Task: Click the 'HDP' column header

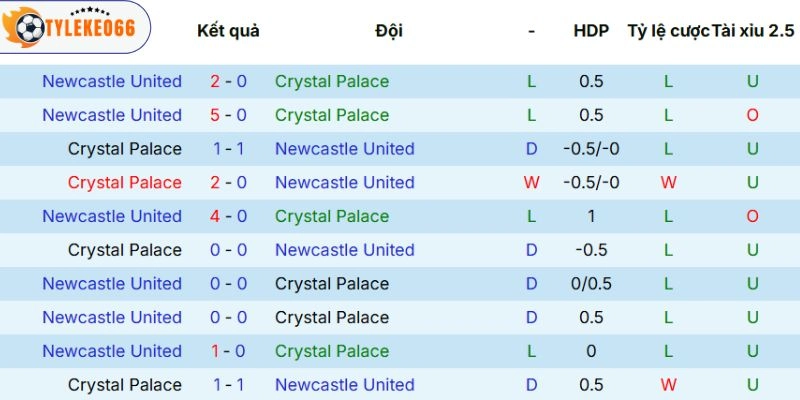Action: click(591, 31)
